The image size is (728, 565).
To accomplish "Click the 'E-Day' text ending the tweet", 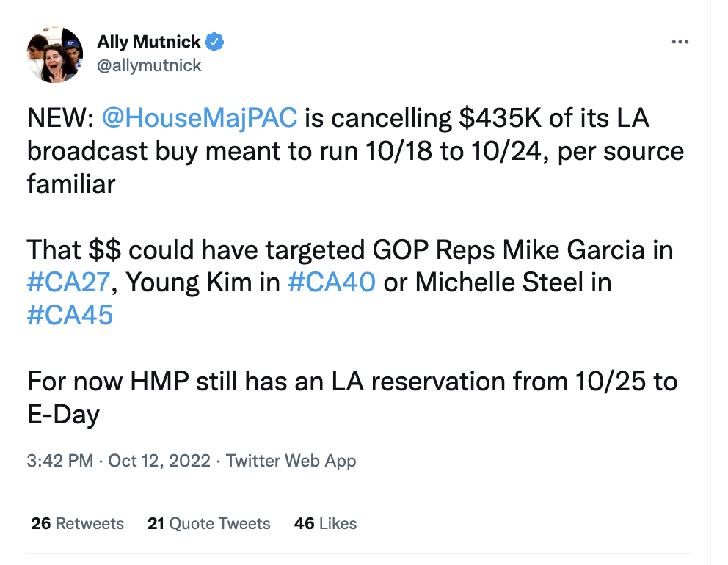I will (x=63, y=415).
